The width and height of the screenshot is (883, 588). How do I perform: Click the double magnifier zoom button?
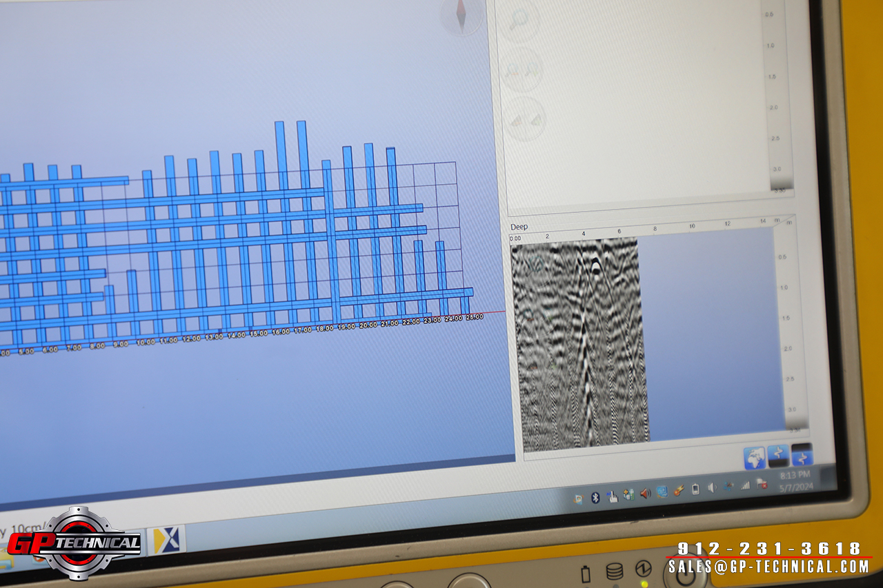point(522,70)
